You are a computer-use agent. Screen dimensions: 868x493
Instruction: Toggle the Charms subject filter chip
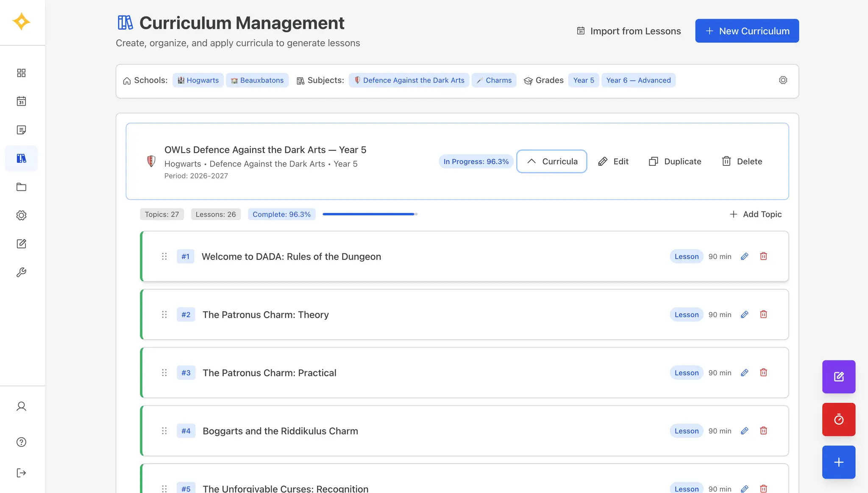pos(494,80)
